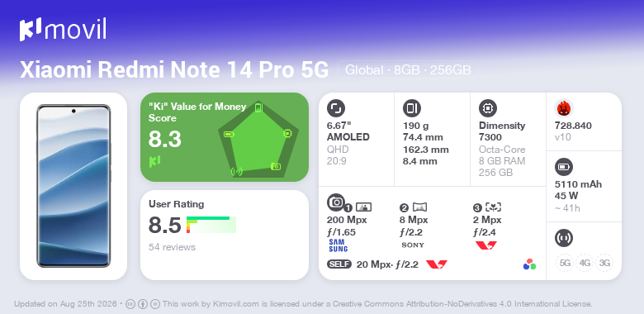The width and height of the screenshot is (644, 314).
Task: Click the user rating distribution bars
Action: (x=211, y=225)
